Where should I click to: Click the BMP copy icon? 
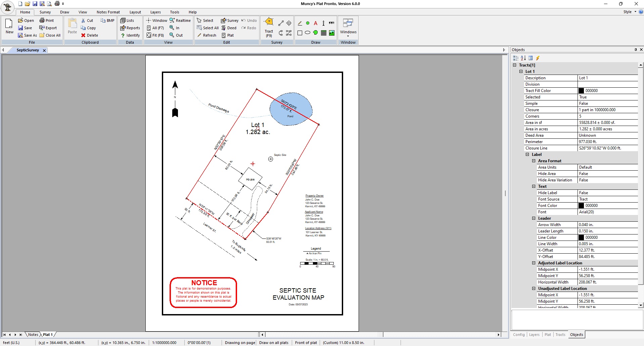point(103,20)
